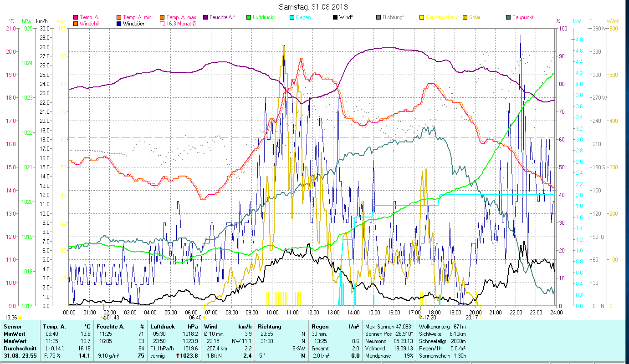
Task: Click the cyan Regen legend swatch
Action: (291, 18)
